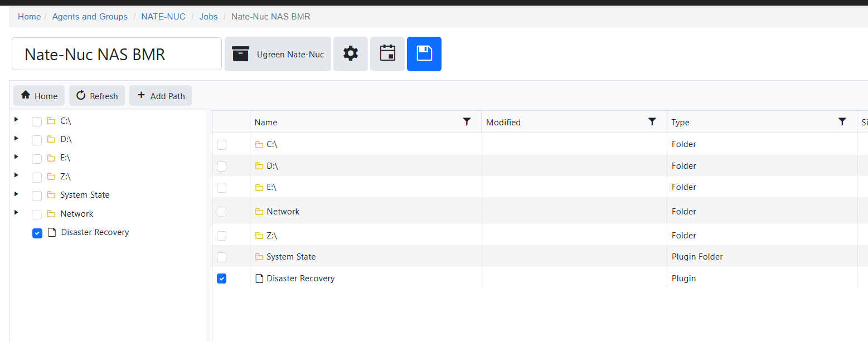
Task: Expand the Z:\ tree node
Action: [16, 175]
